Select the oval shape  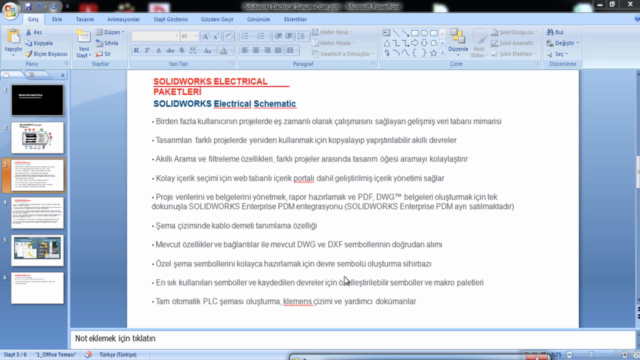(424, 33)
